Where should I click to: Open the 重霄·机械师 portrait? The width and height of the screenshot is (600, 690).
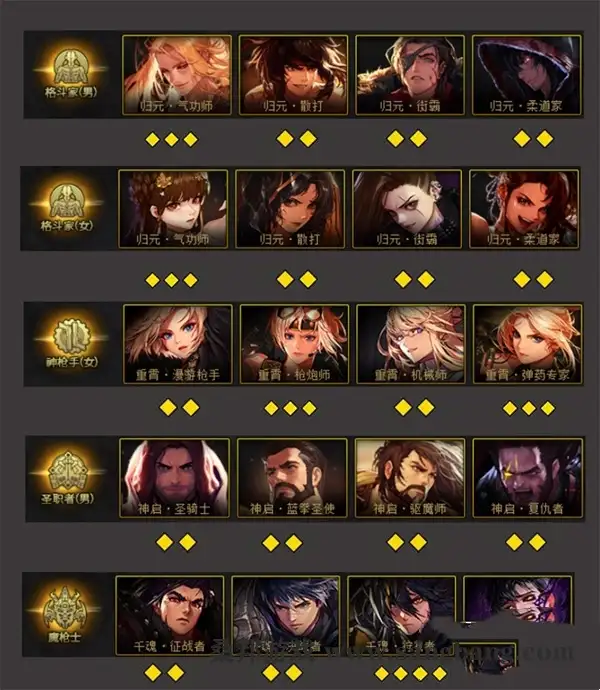pos(411,344)
